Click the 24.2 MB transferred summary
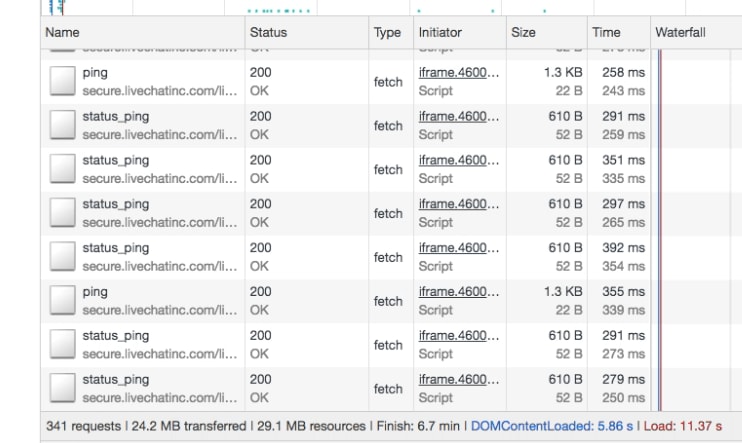Viewport: 742px width, 443px height. pyautogui.click(x=189, y=426)
